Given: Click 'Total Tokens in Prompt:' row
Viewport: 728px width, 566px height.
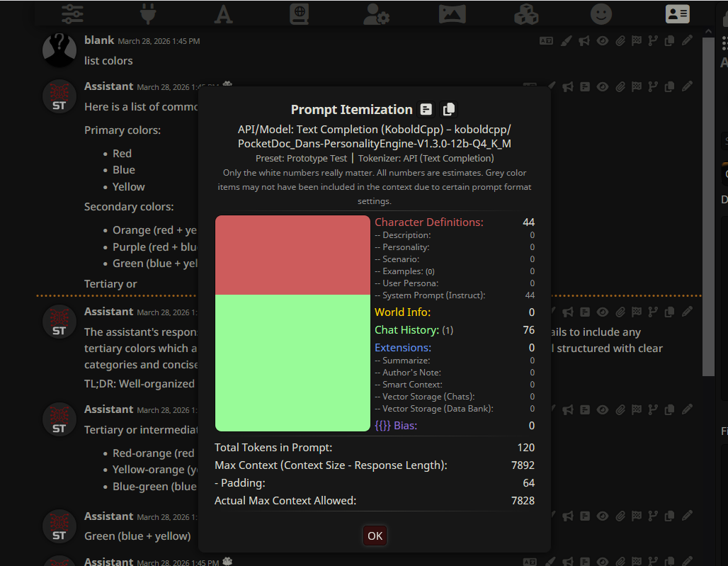Looking at the screenshot, I should tap(374, 448).
